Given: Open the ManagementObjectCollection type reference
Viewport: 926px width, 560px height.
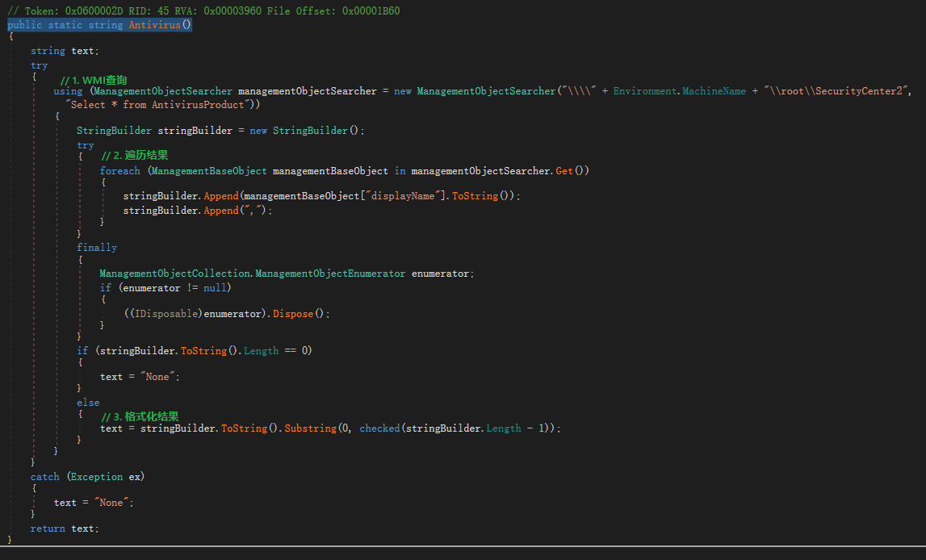Looking at the screenshot, I should coord(175,274).
